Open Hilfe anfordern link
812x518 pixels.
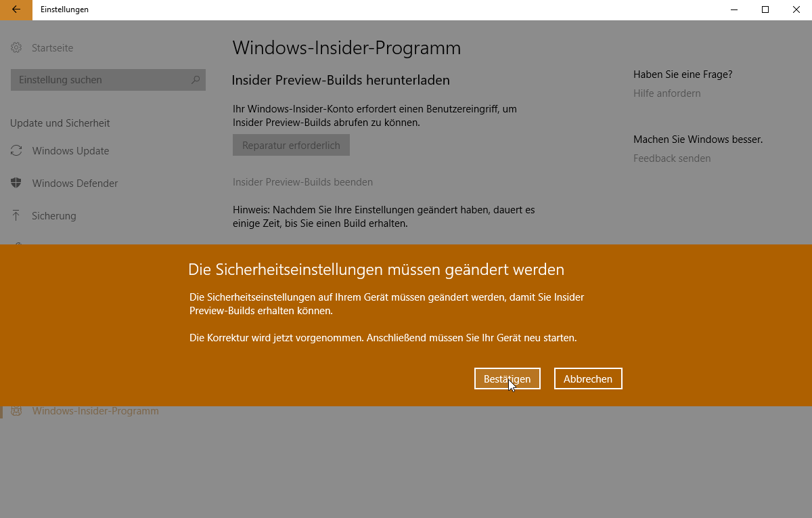(x=667, y=93)
